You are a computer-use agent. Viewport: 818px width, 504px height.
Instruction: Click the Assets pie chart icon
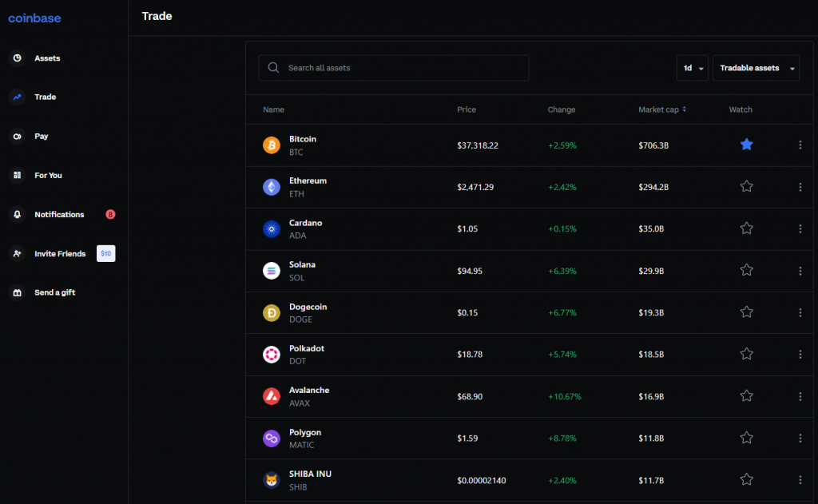pos(18,58)
